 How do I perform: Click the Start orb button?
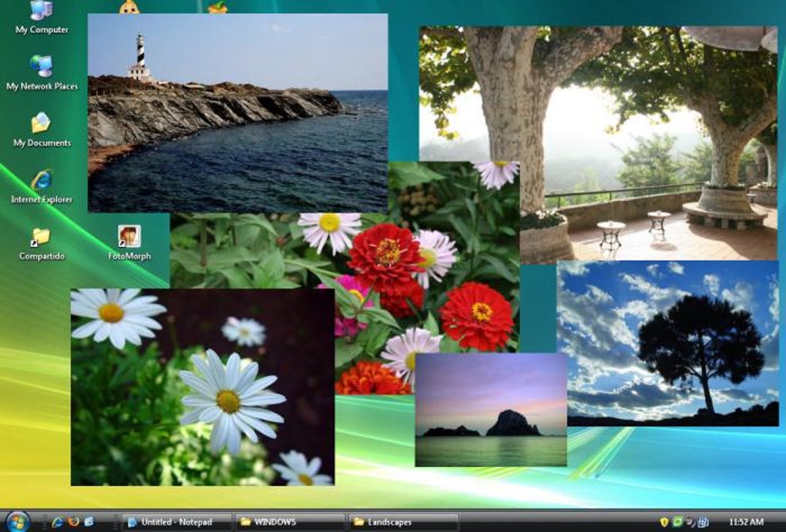pyautogui.click(x=18, y=521)
